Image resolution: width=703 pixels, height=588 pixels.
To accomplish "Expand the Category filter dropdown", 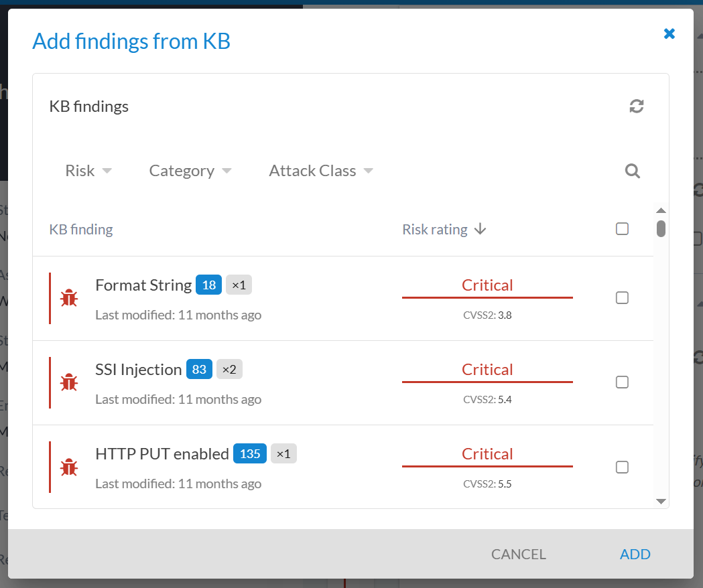I will point(190,171).
